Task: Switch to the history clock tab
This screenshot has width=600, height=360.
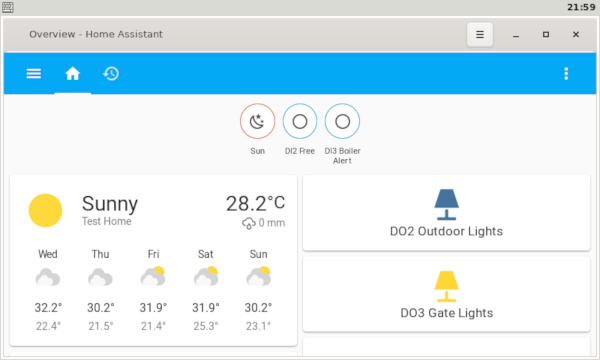Action: [111, 73]
